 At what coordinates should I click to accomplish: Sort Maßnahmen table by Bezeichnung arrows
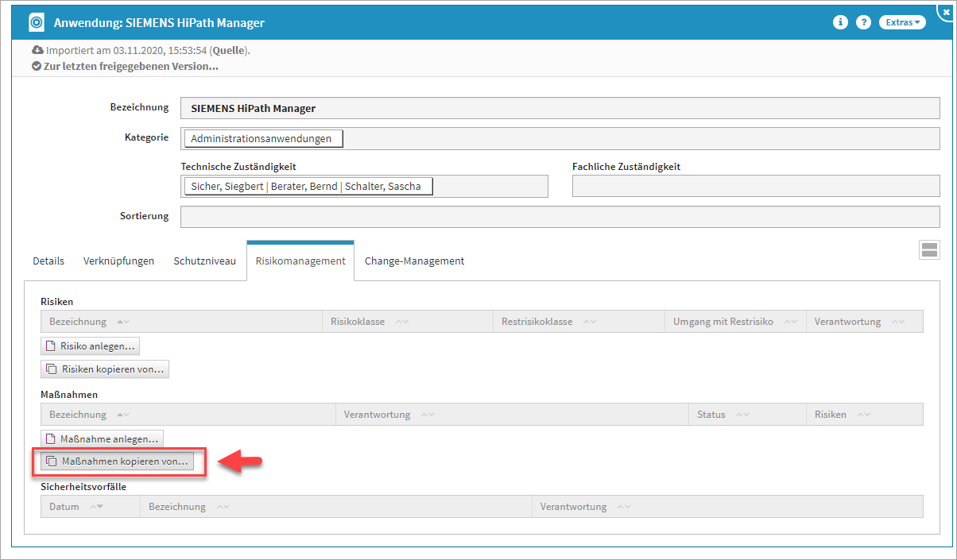click(123, 415)
